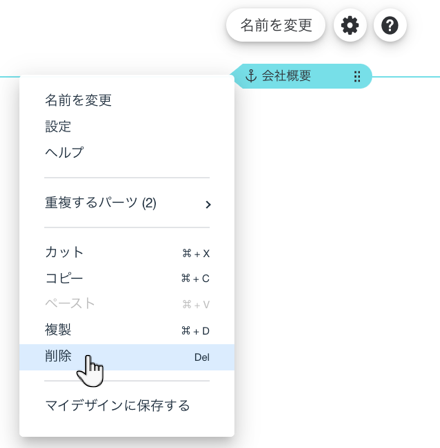Image resolution: width=440 pixels, height=448 pixels.
Task: Select the 会社概要 anchor label
Action: pos(301,76)
